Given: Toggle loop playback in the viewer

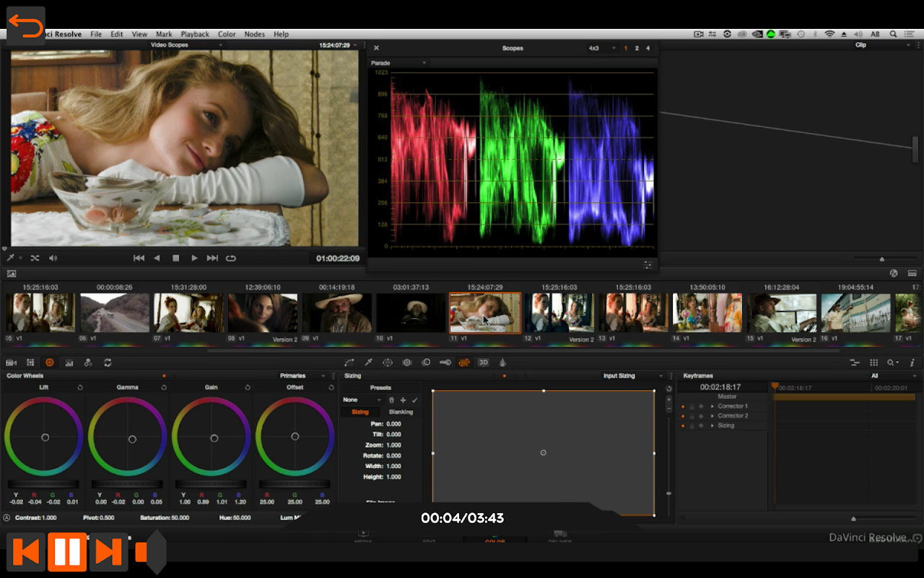Looking at the screenshot, I should (x=231, y=258).
